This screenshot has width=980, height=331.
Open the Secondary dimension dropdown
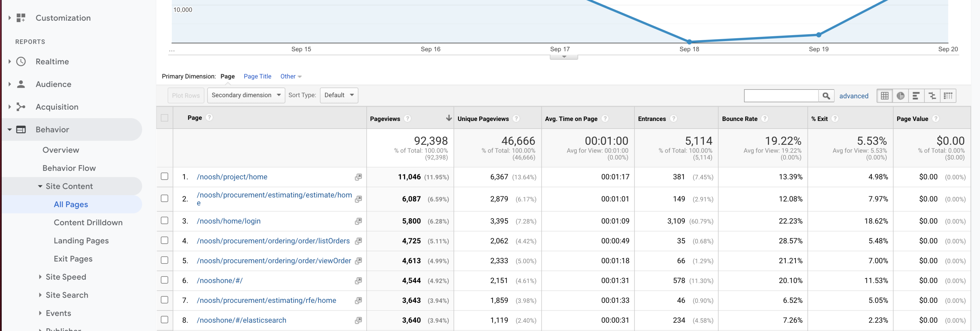click(x=246, y=95)
